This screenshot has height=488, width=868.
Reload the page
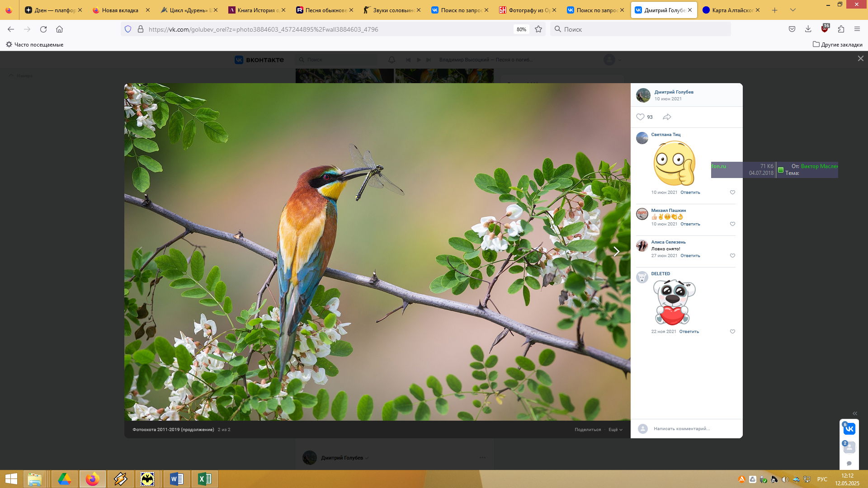43,29
